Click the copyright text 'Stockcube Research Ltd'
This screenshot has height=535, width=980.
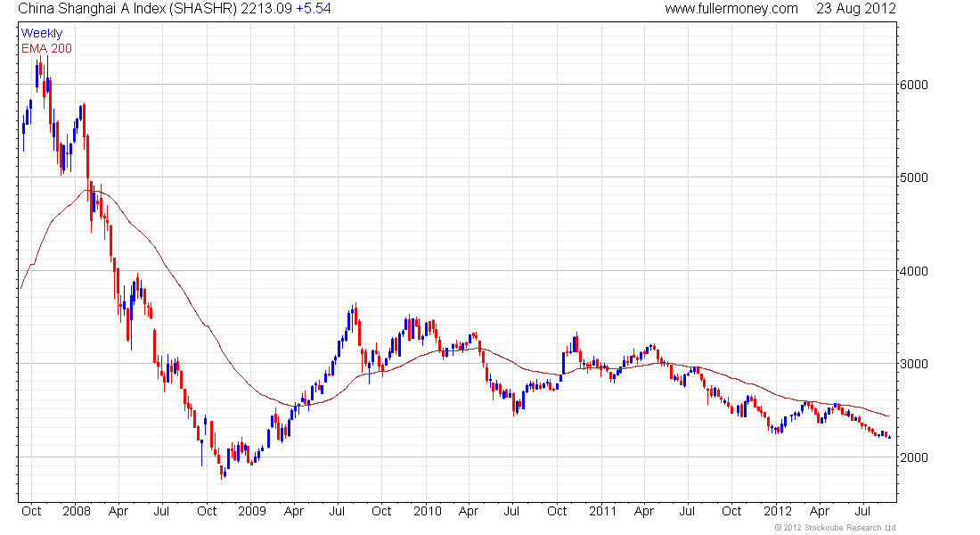(850, 528)
